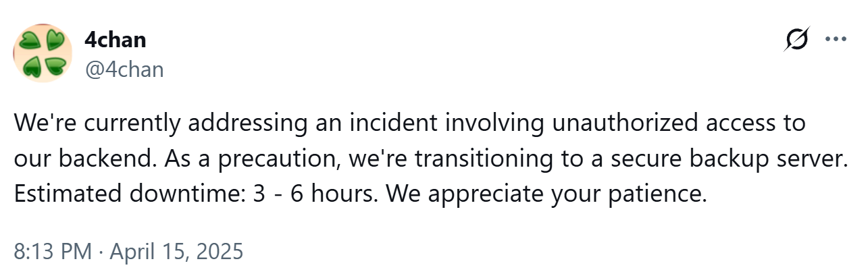Click the @4chan handle

[x=124, y=69]
